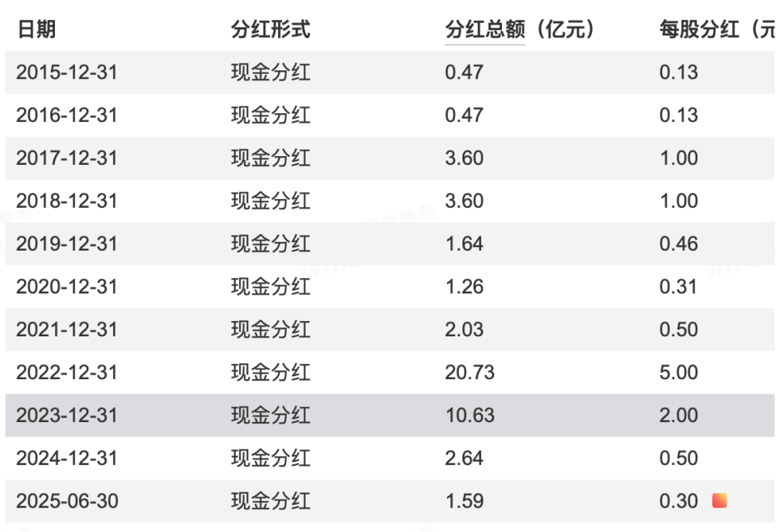Select the highlighted 2023-12-31 date cell

pos(67,415)
